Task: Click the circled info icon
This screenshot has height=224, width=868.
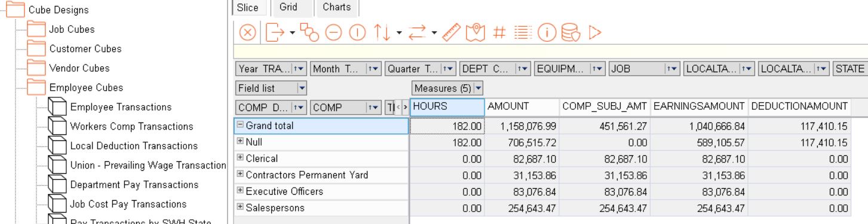Action: pyautogui.click(x=547, y=33)
